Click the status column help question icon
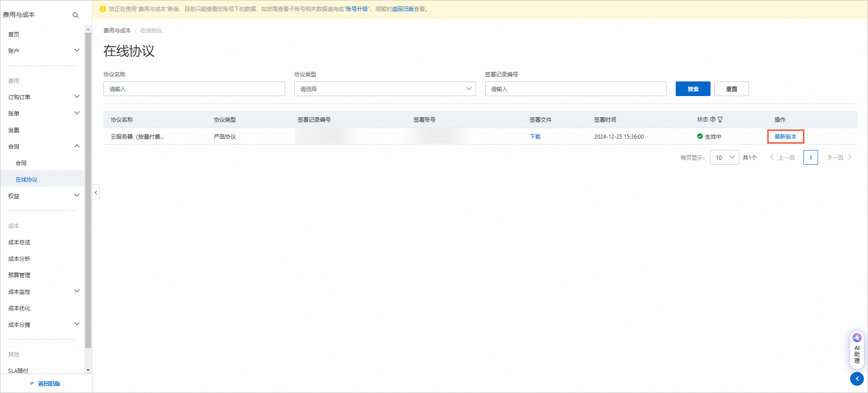This screenshot has height=393, width=868. [x=713, y=119]
